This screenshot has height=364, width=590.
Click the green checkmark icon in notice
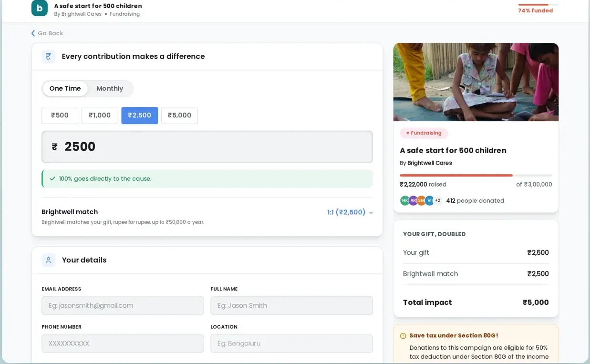(52, 179)
